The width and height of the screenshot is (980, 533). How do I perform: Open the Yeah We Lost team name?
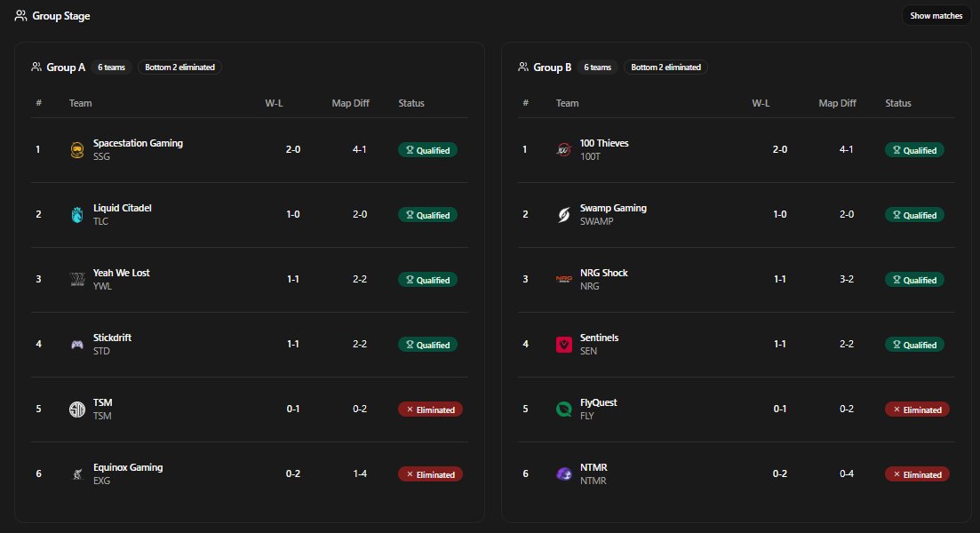click(121, 273)
